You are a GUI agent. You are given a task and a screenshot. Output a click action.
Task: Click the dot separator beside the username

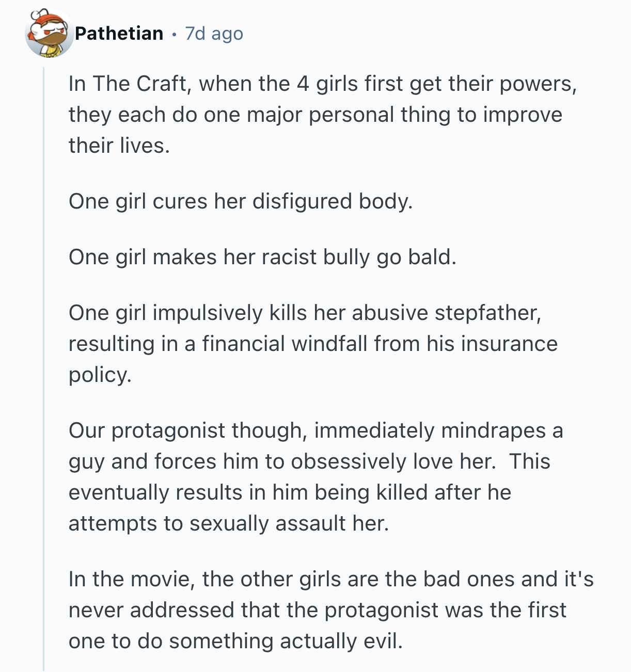(x=174, y=34)
